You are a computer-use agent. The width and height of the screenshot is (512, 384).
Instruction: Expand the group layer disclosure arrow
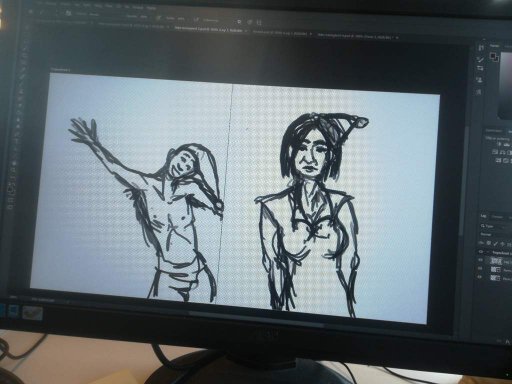click(488, 252)
